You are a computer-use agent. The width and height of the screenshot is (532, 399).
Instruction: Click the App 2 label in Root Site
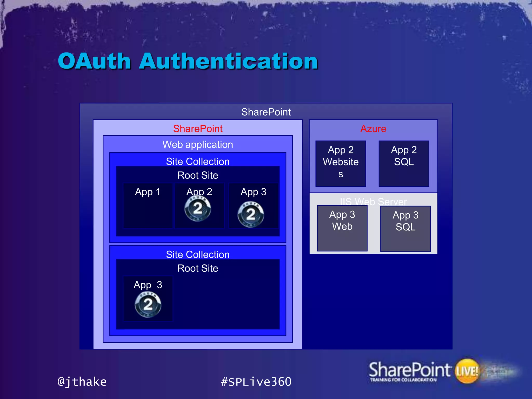[199, 192]
